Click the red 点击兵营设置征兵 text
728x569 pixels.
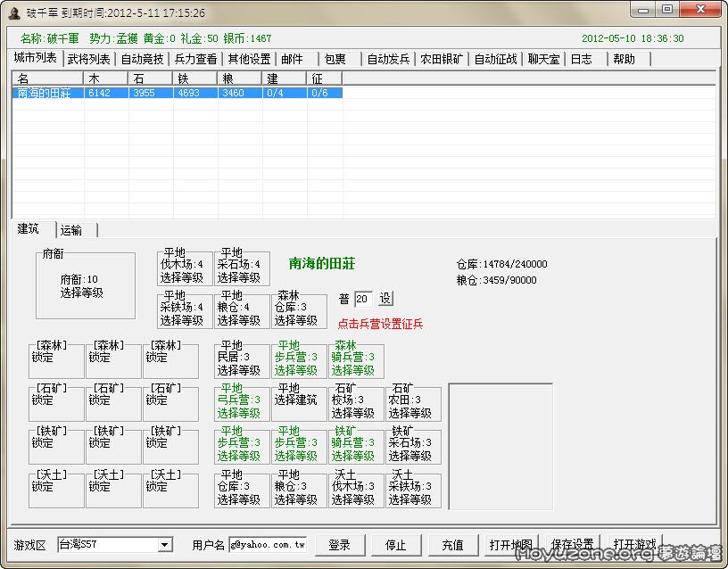380,324
